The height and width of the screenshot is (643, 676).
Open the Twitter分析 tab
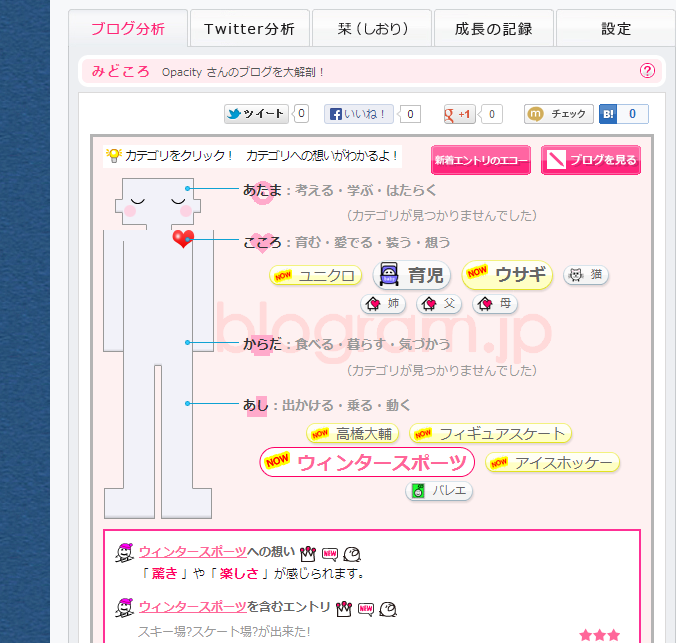pyautogui.click(x=250, y=28)
